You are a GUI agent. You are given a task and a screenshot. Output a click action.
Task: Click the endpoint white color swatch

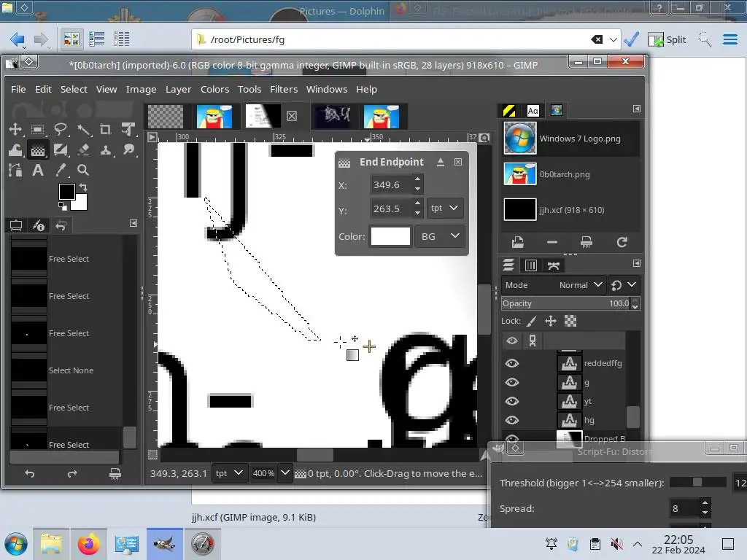coord(391,236)
